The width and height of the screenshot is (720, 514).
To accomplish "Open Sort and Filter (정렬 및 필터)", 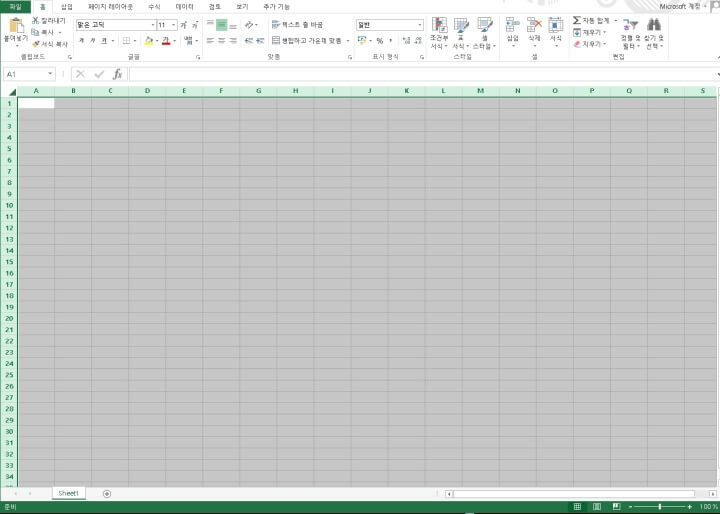I will (630, 33).
